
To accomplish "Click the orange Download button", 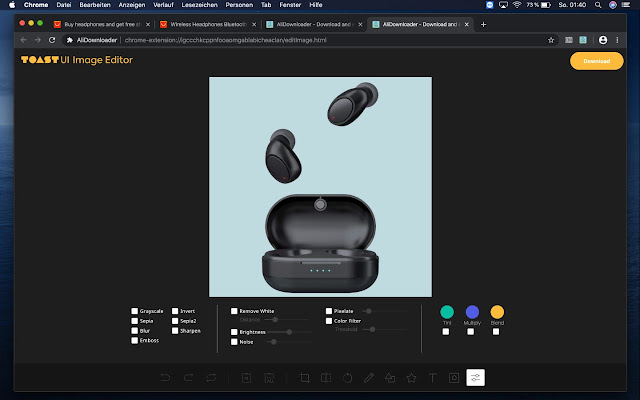I will click(595, 60).
